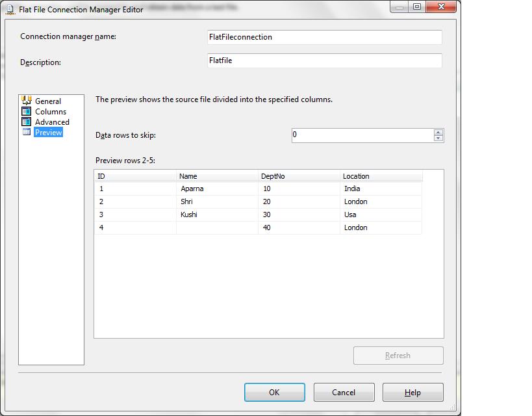Click the Columns page icon in sidebar

point(27,111)
